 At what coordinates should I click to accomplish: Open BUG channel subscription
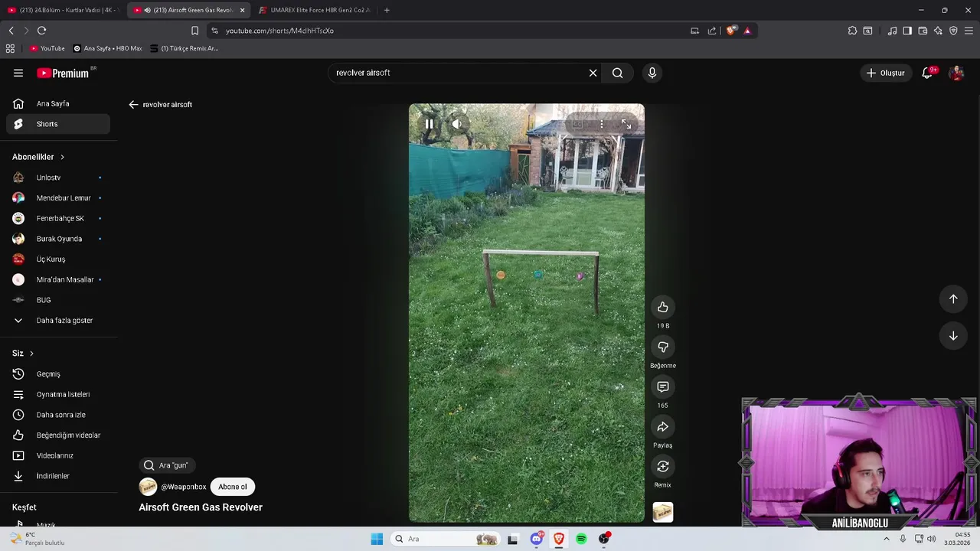coord(58,300)
